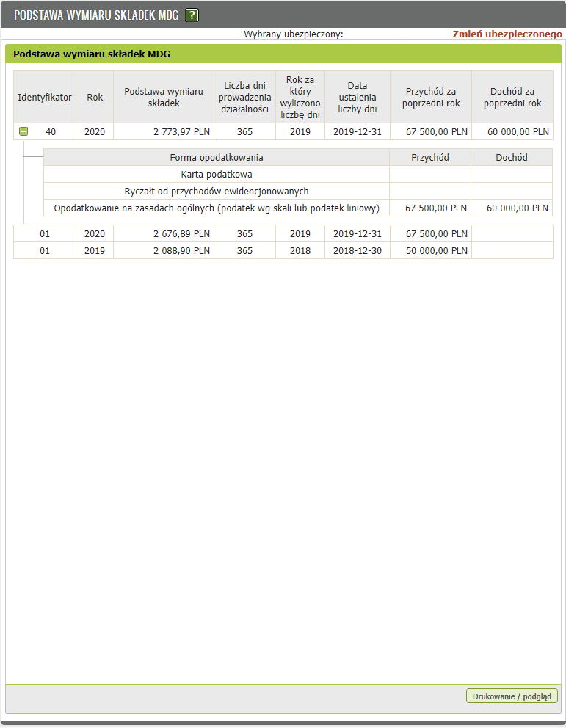Click the date 2019-12-31 in row 40
Screen dimensions: 566x728
click(x=358, y=132)
